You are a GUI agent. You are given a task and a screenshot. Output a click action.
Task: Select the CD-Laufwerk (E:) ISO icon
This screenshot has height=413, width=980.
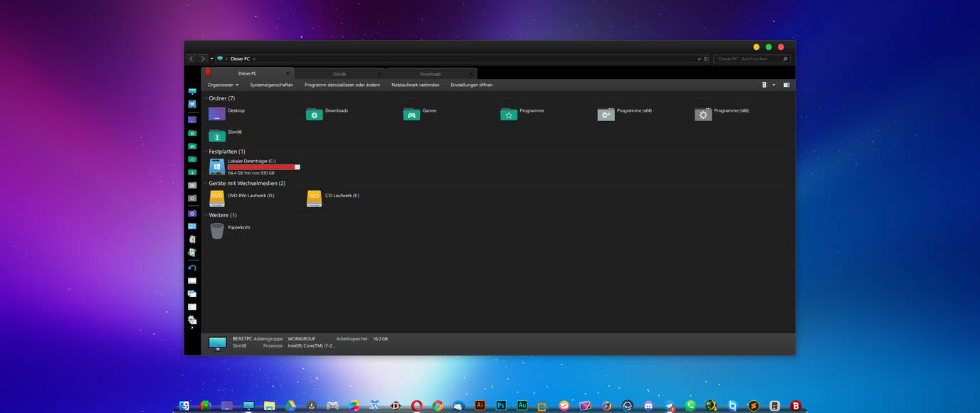314,199
